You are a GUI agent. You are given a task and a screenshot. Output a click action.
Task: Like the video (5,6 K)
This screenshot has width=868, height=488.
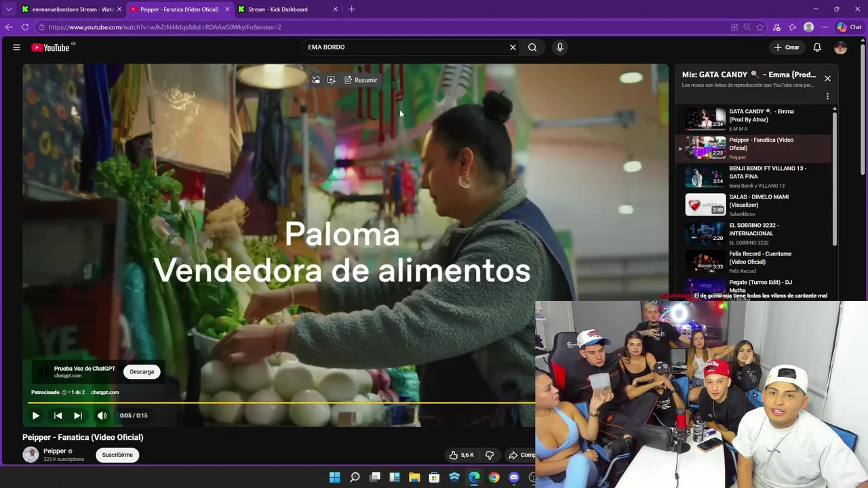[x=462, y=455]
